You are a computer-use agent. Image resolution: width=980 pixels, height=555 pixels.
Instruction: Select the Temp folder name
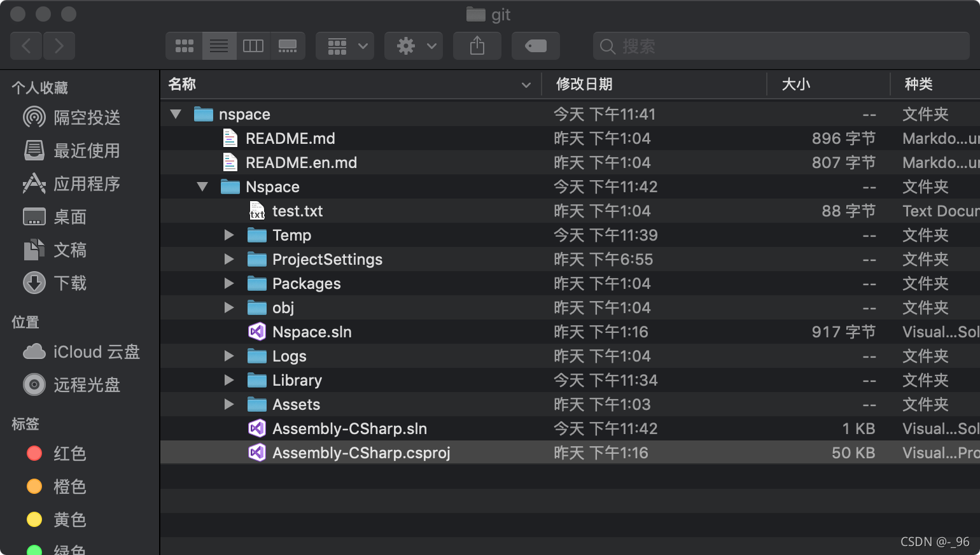point(292,235)
